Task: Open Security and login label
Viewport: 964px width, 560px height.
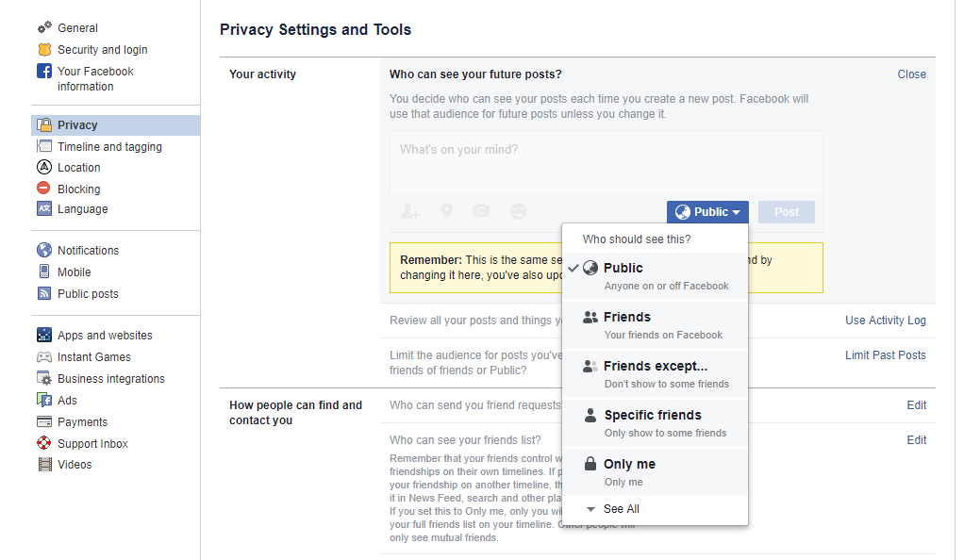Action: point(103,50)
